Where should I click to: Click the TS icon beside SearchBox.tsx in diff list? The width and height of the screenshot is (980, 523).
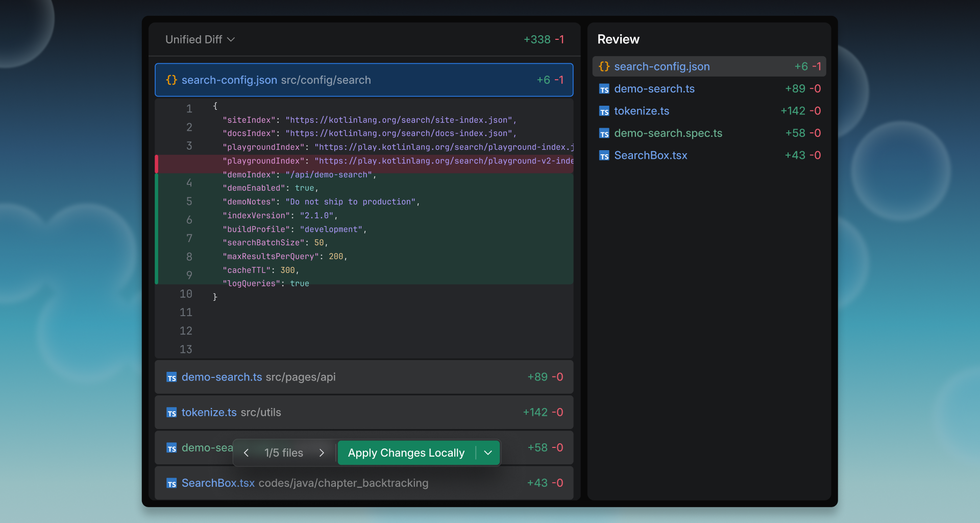click(x=171, y=484)
